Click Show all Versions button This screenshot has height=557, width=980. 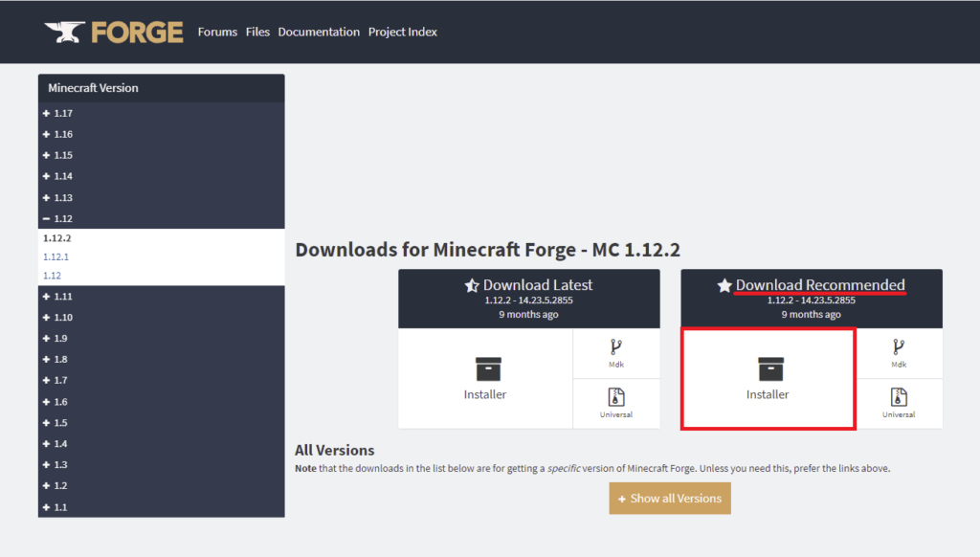pos(670,499)
